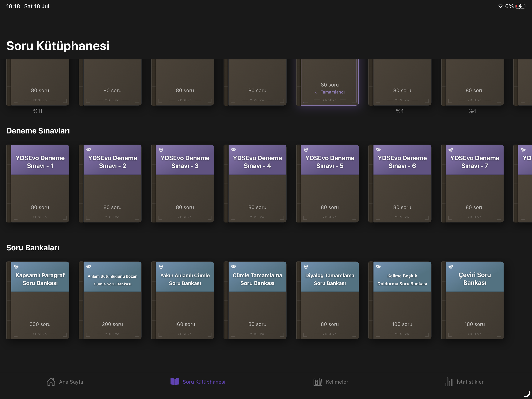Viewport: 532px width, 399px height.
Task: Click the Wi-Fi status icon
Action: click(500, 6)
